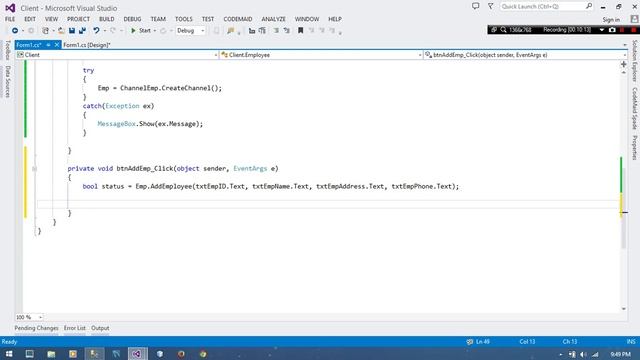Open the TEAM menu
640x360 pixels.
pos(158,19)
